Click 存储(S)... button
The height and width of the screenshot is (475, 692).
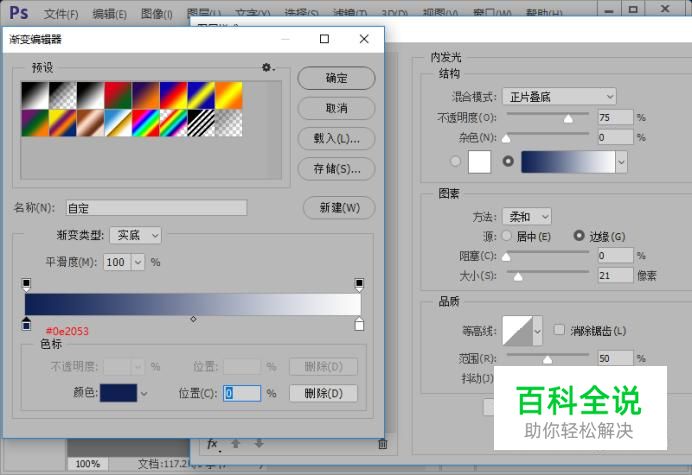(336, 169)
